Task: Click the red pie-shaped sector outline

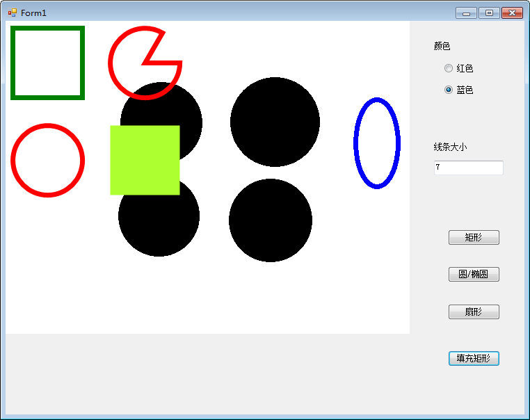Action: 145,63
